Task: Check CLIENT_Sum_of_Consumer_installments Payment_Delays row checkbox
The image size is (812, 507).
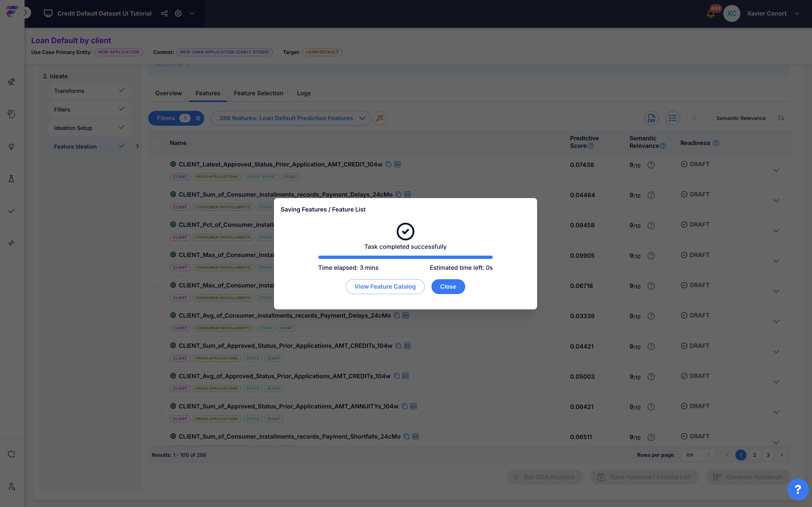Action: 157,200
